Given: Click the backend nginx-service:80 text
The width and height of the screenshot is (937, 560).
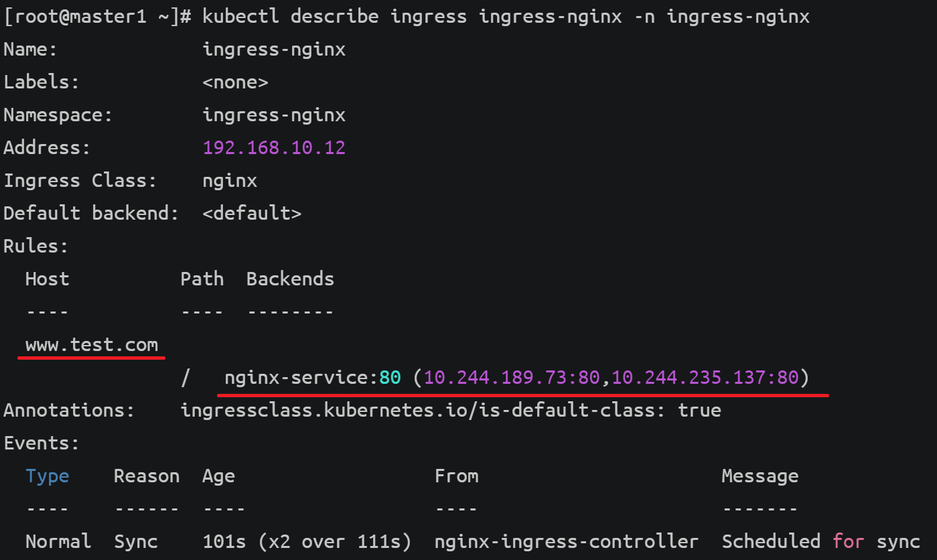Looking at the screenshot, I should tap(311, 377).
